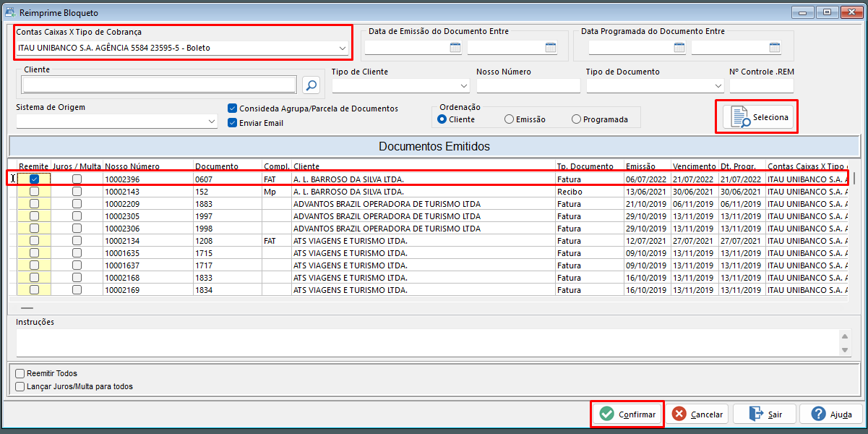Enable Reemitir Todos checkbox
Viewport: 868px width, 434px height.
click(x=20, y=374)
